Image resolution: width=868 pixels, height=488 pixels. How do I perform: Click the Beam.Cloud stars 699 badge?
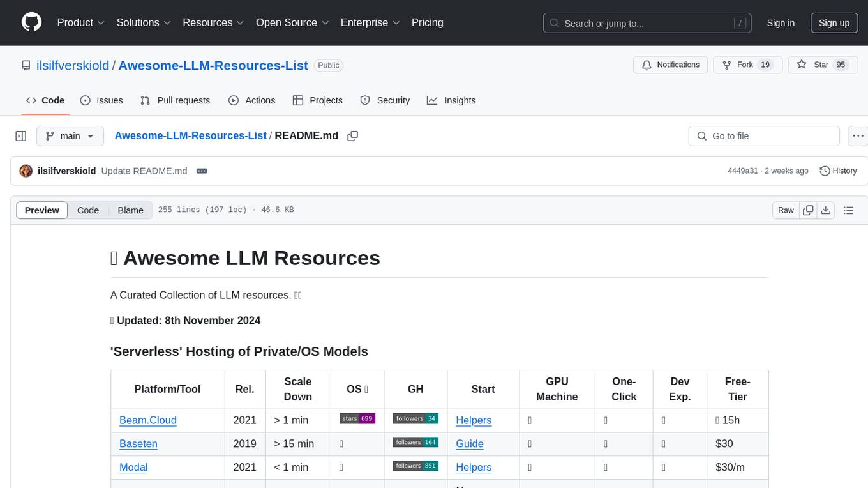pos(357,418)
